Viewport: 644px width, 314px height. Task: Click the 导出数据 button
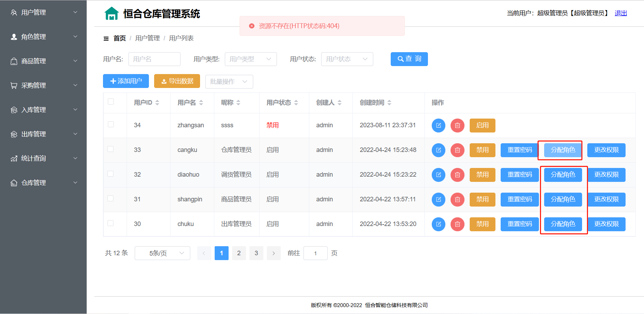coord(177,81)
